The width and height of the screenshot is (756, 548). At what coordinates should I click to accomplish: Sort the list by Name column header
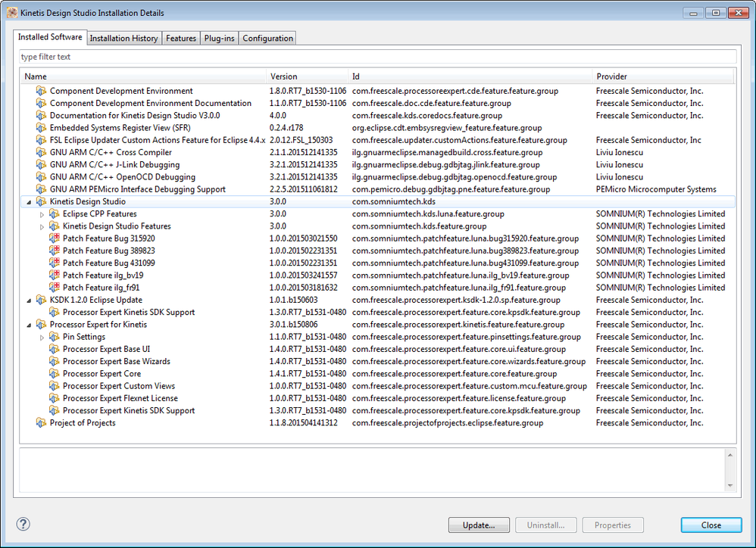143,76
